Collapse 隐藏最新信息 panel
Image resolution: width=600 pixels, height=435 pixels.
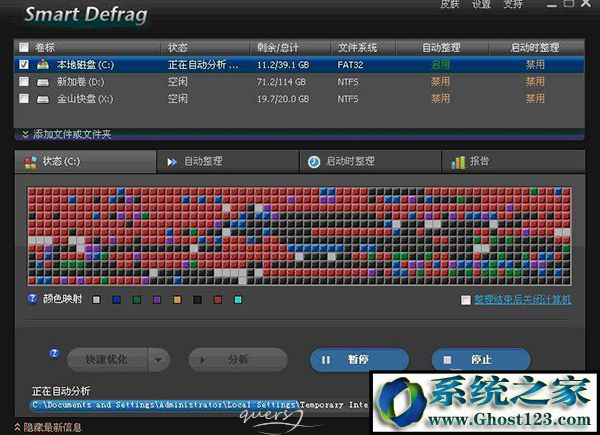[x=48, y=427]
